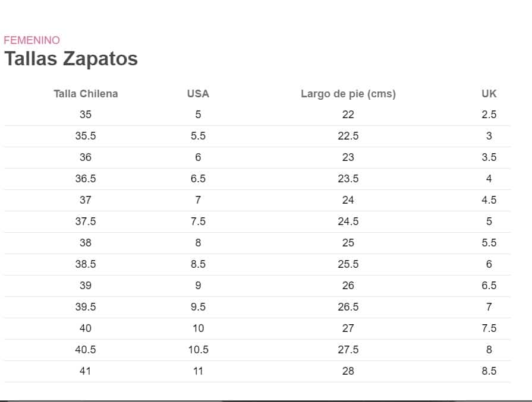
Task: Select USA size 11 cell
Action: pyautogui.click(x=198, y=371)
